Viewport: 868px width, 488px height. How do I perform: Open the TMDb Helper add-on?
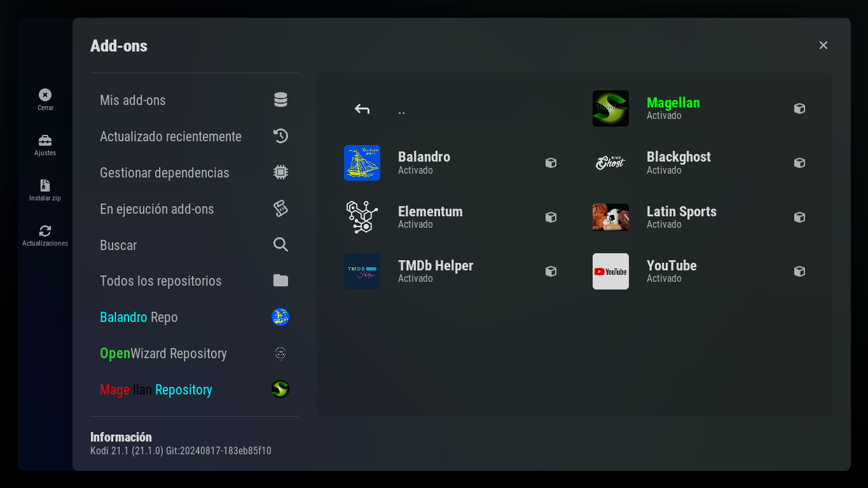pyautogui.click(x=436, y=271)
